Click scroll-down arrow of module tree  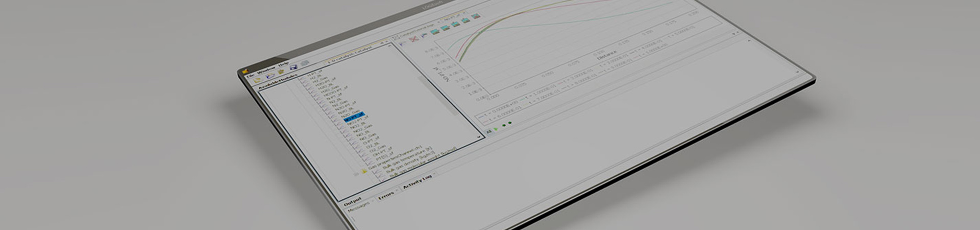click(478, 137)
